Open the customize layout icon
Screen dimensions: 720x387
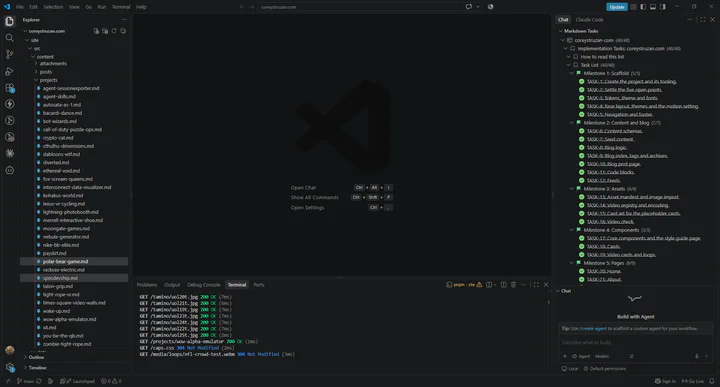point(633,7)
